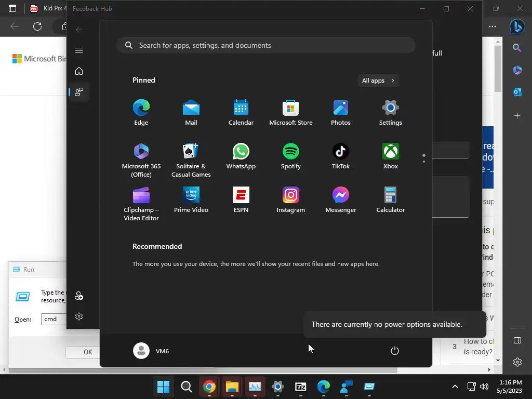Go to Feedback Hub Home
Screen dimensions: 532x399
[79, 71]
